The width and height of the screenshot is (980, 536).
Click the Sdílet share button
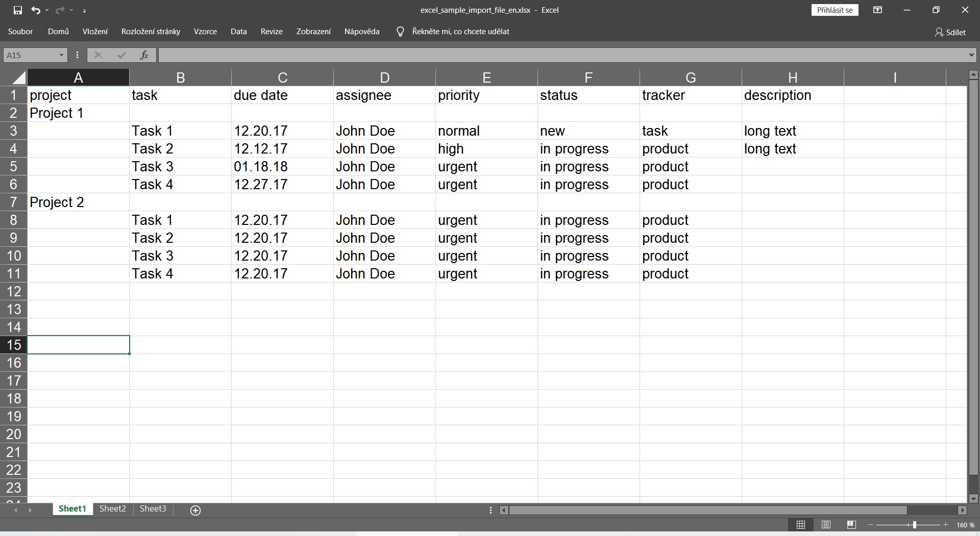coord(950,32)
